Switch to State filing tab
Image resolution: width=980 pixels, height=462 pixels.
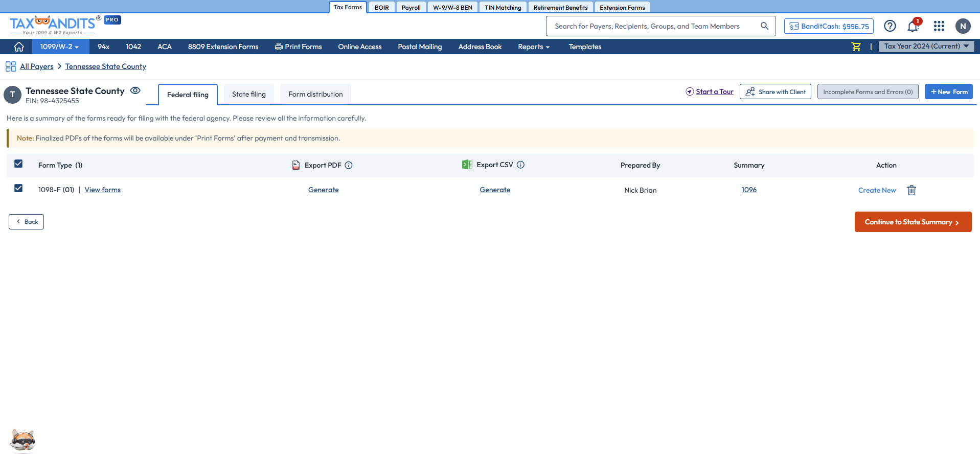click(x=249, y=94)
